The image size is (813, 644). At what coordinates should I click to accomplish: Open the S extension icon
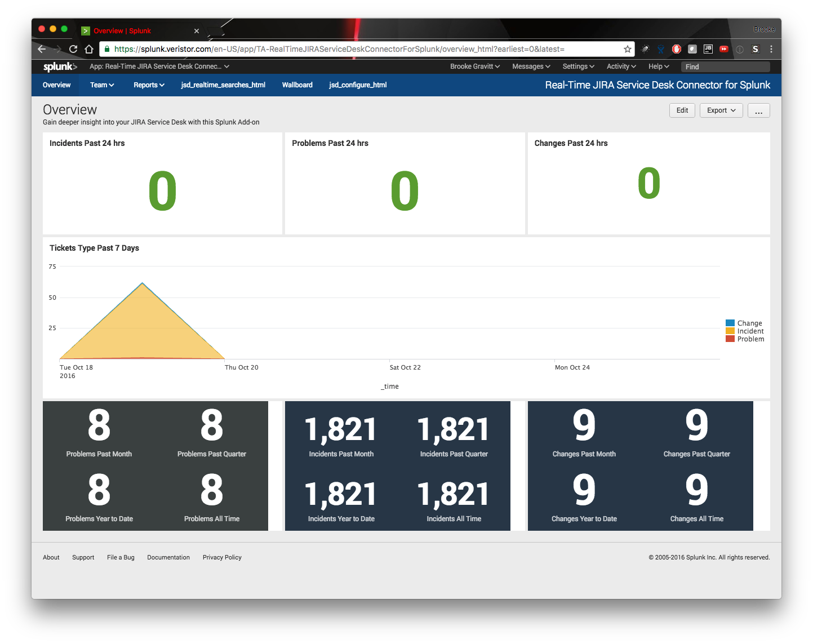coord(756,49)
